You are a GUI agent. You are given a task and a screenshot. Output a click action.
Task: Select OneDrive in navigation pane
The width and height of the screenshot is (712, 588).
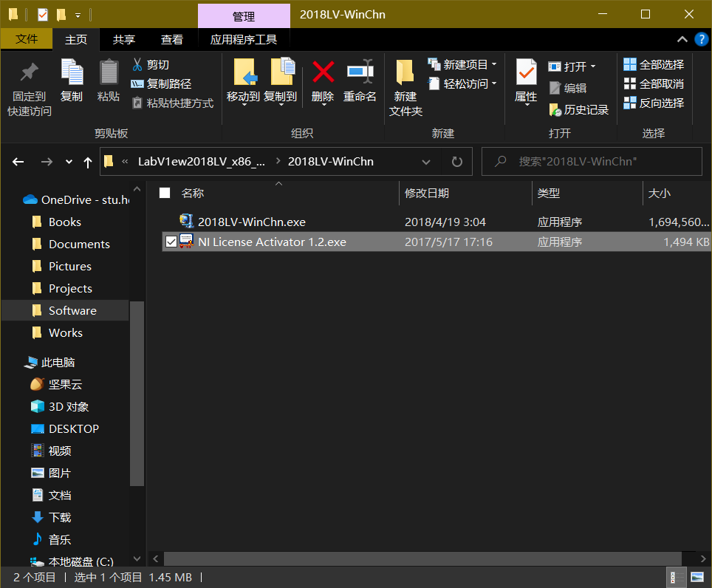[x=75, y=199]
